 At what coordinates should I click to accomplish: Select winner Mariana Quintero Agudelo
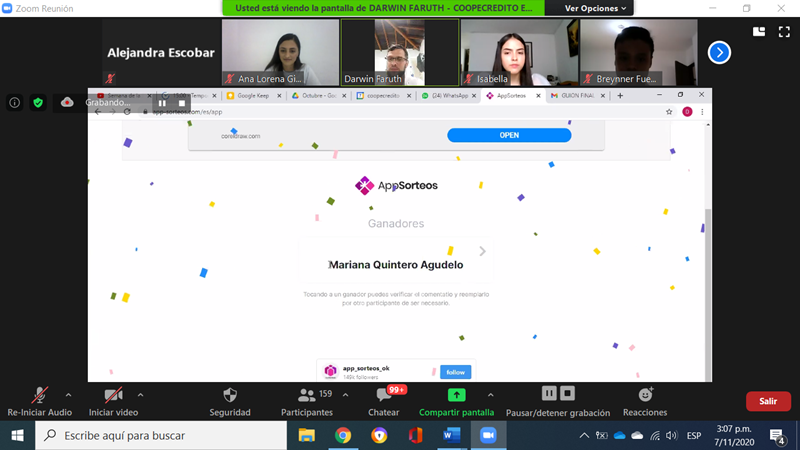[396, 265]
